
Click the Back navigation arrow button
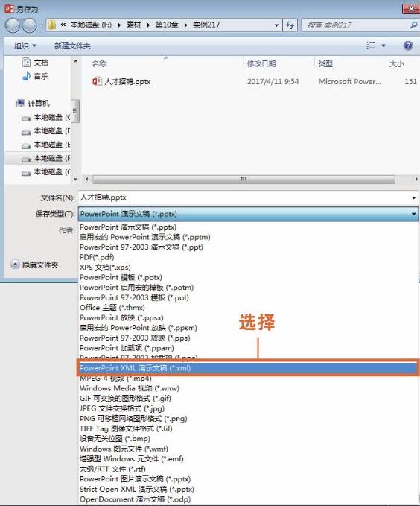coord(13,25)
